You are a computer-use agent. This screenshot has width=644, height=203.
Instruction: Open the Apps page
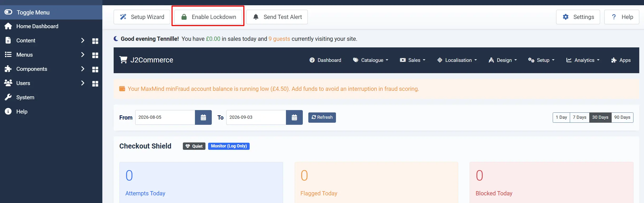(x=621, y=60)
